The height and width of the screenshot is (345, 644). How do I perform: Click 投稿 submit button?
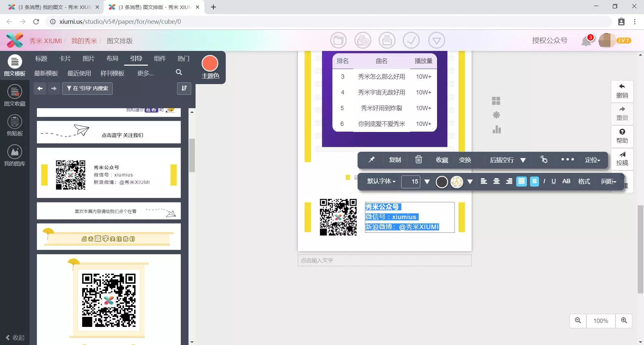click(622, 159)
